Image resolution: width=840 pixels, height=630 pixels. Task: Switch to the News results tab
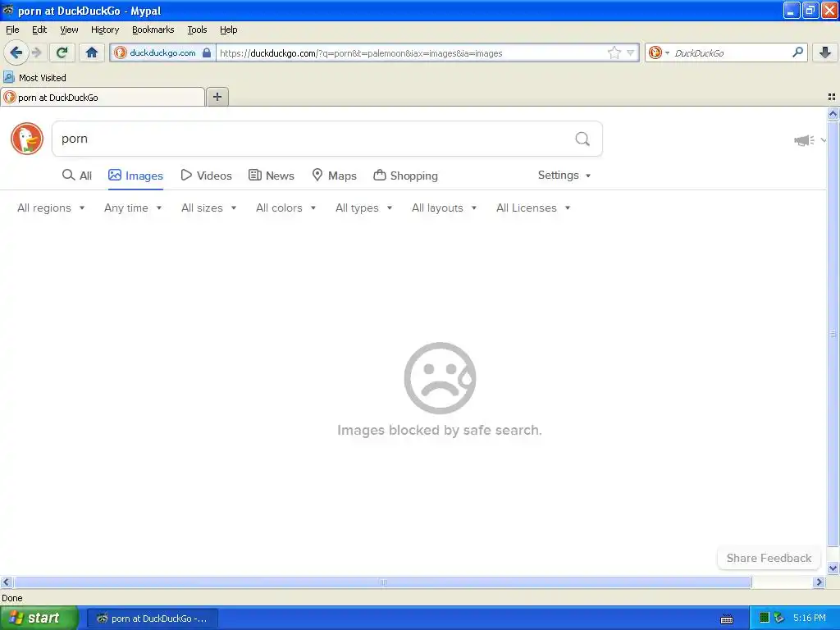(272, 176)
